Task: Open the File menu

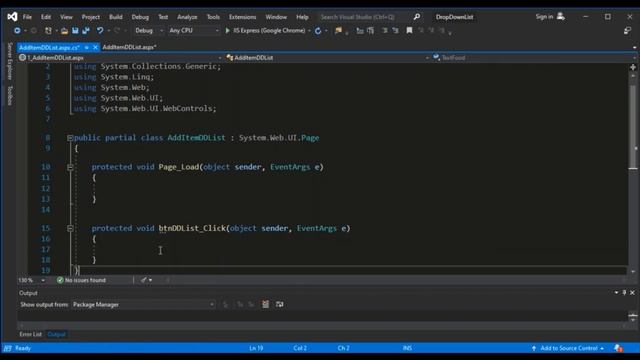Action: click(27, 17)
